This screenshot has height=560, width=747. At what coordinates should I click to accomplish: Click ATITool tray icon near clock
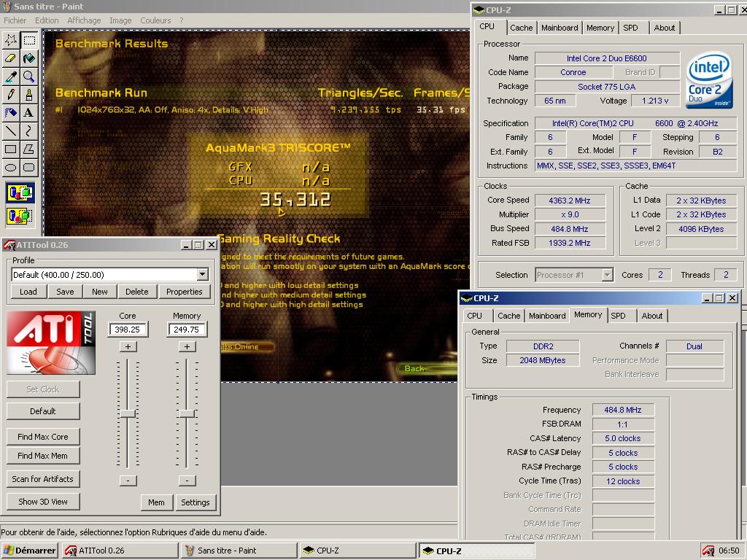[708, 551]
